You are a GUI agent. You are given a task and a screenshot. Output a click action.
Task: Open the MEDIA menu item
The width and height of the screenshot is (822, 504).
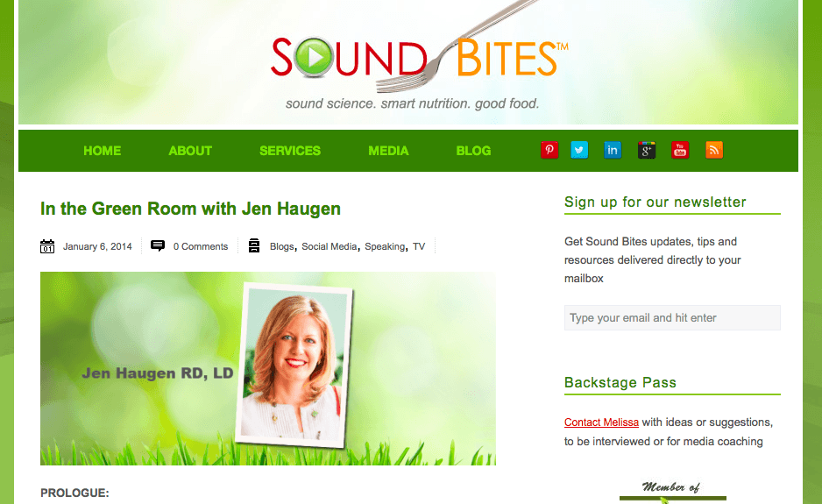[x=388, y=151]
